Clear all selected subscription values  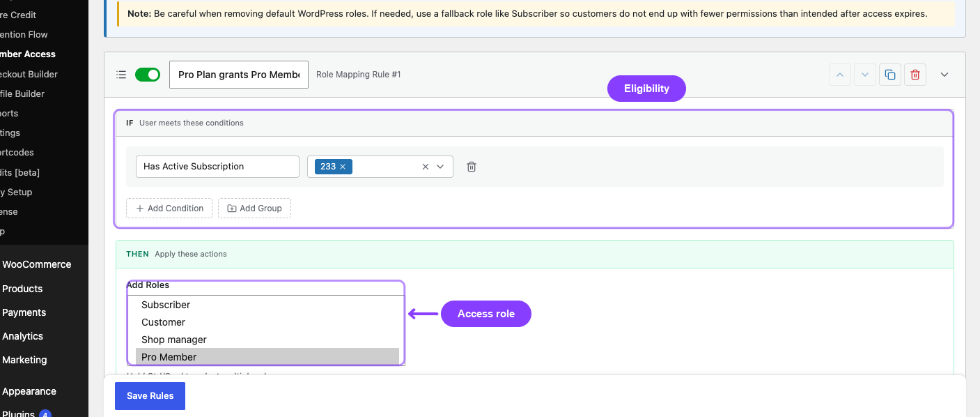426,167
